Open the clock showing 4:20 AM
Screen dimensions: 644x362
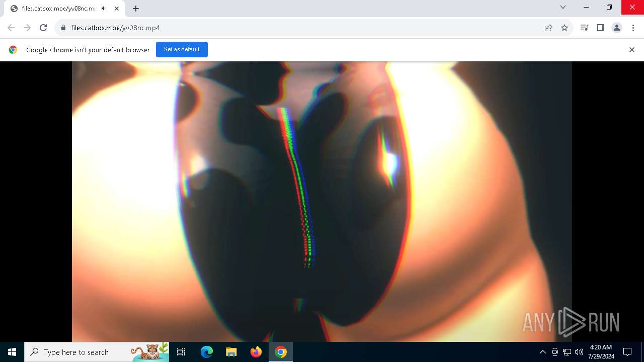pyautogui.click(x=601, y=352)
